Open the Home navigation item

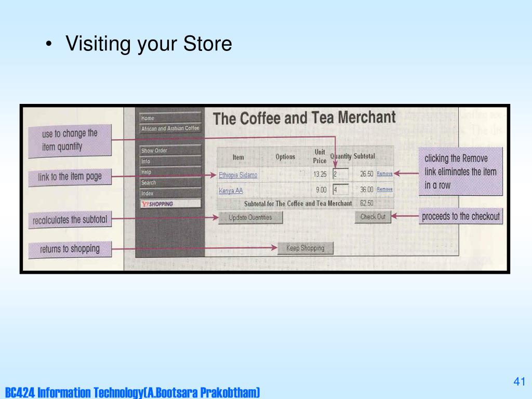[170, 118]
